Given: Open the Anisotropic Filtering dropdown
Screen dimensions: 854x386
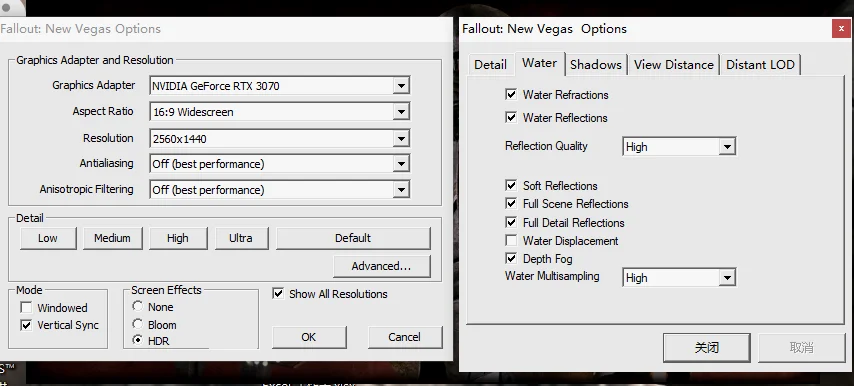Looking at the screenshot, I should [x=279, y=189].
